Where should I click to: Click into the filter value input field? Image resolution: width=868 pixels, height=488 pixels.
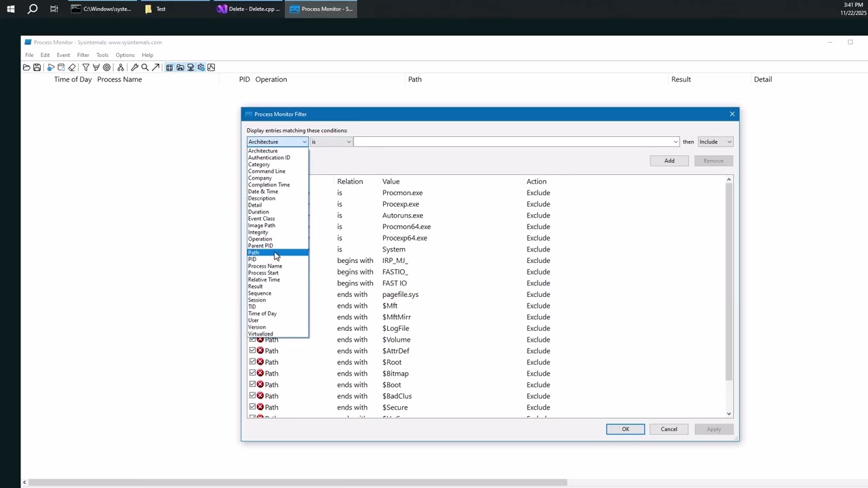click(x=513, y=142)
